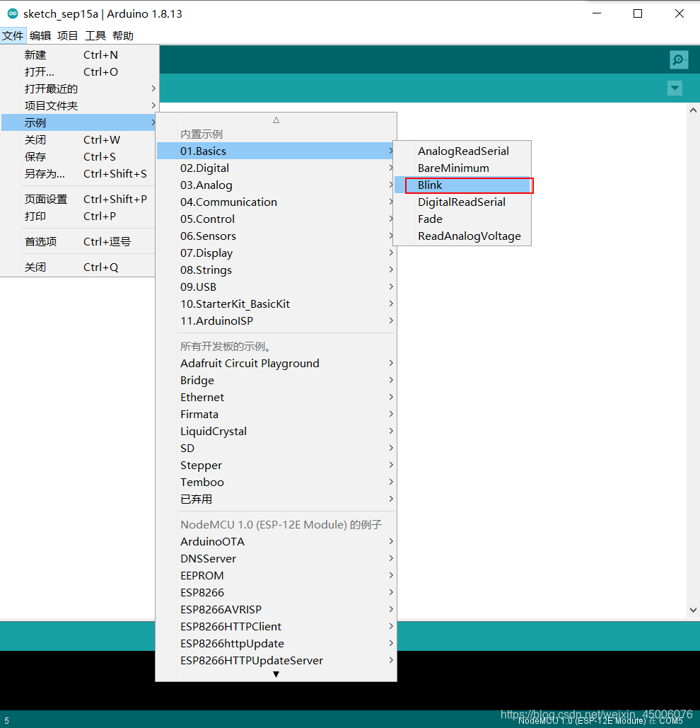Expand the Firmata examples
Screen dimensions: 700x728
tap(276, 414)
